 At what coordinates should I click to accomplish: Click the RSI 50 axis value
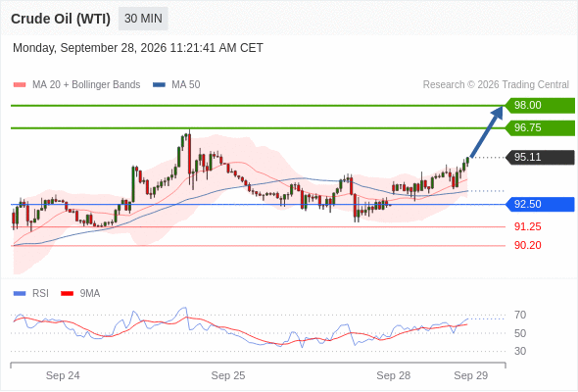(520, 333)
